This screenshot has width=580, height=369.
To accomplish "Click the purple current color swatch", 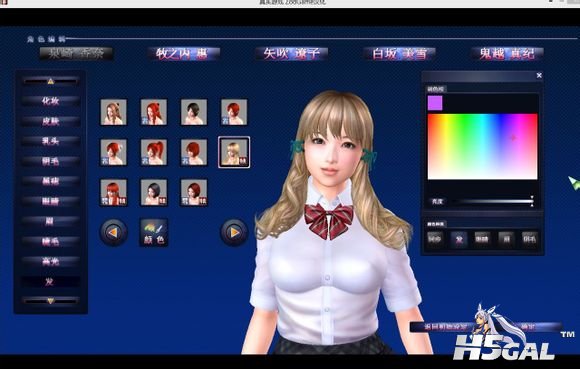I will pyautogui.click(x=435, y=103).
